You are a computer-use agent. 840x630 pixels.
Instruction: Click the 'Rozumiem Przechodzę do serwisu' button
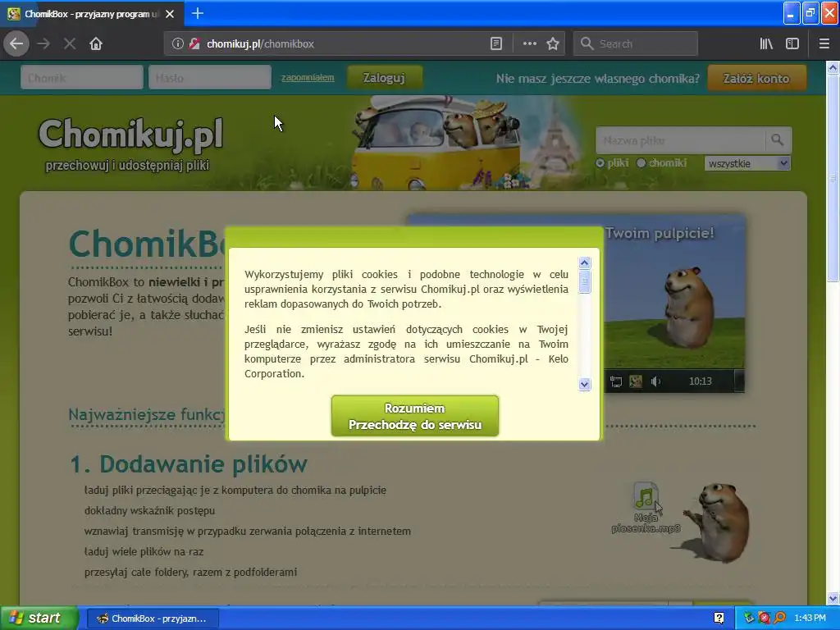[x=415, y=416]
